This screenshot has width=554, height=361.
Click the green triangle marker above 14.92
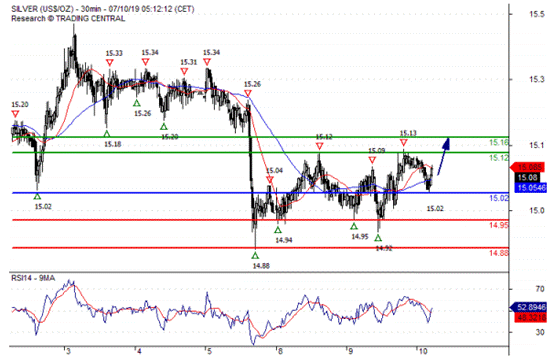point(378,238)
